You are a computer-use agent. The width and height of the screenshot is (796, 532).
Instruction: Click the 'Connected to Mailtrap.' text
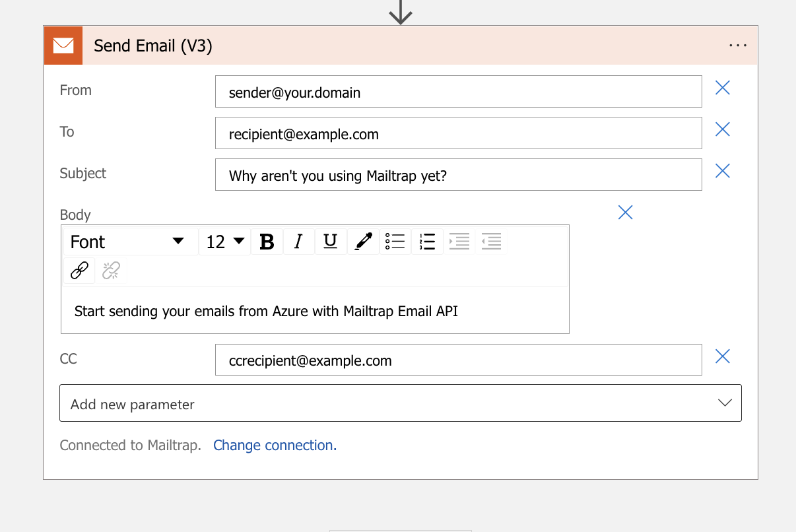coord(131,446)
